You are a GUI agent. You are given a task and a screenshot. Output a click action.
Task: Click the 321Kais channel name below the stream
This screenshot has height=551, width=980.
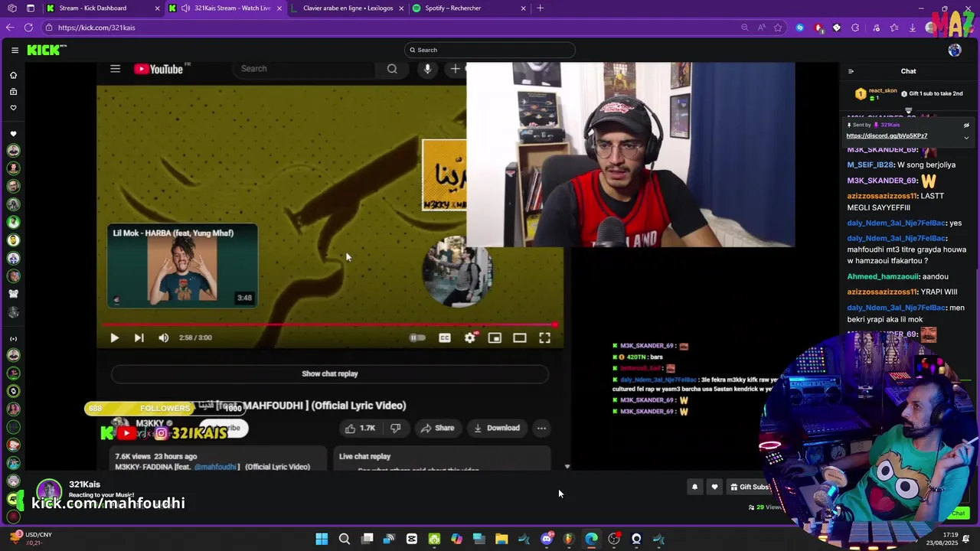[x=84, y=484]
